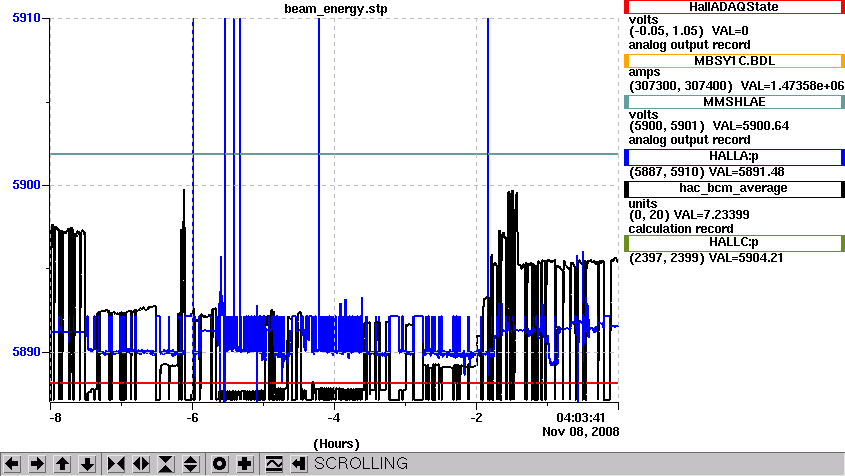845x476 pixels.
Task: Select the MMSHLAE legend label
Action: (x=734, y=102)
